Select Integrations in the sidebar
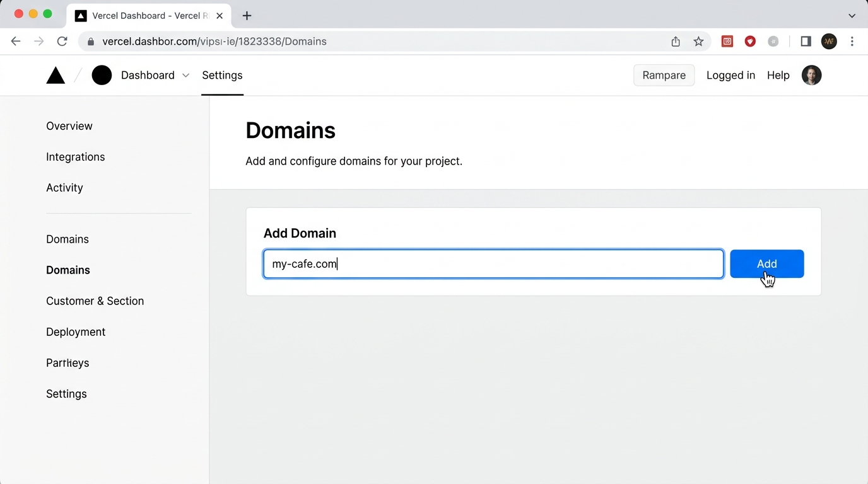Screen dimensions: 868x484 click(x=76, y=157)
